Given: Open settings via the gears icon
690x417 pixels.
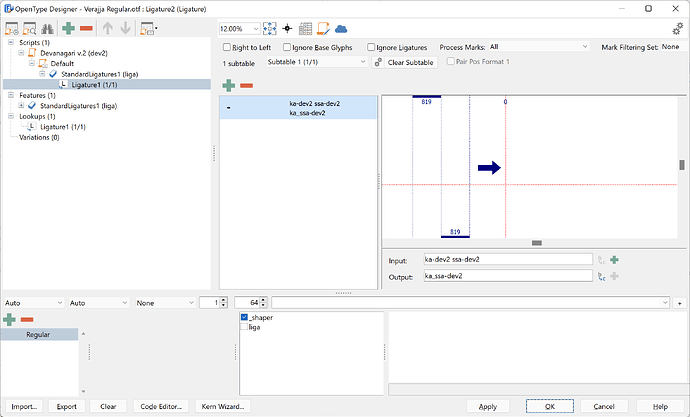Looking at the screenshot, I should tap(677, 29).
